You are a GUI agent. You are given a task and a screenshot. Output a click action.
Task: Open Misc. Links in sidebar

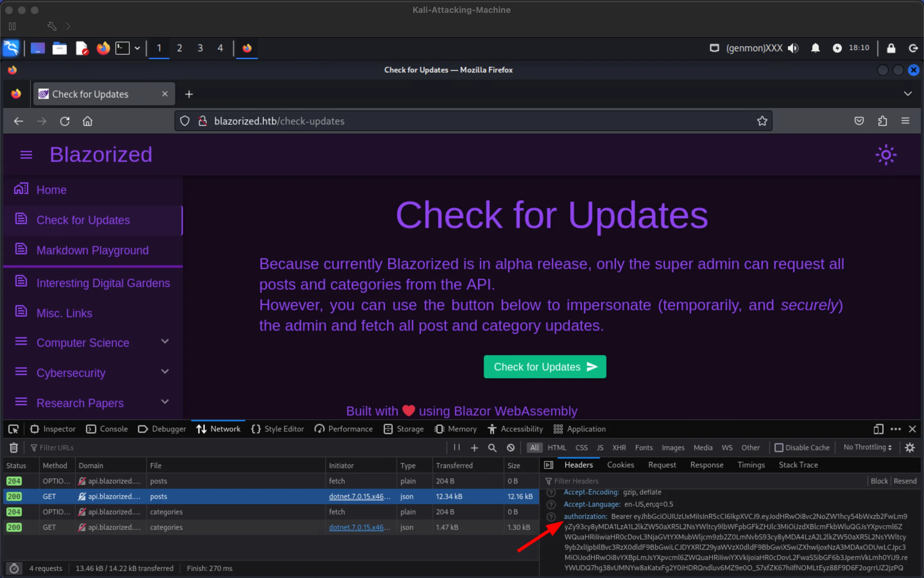coord(64,313)
